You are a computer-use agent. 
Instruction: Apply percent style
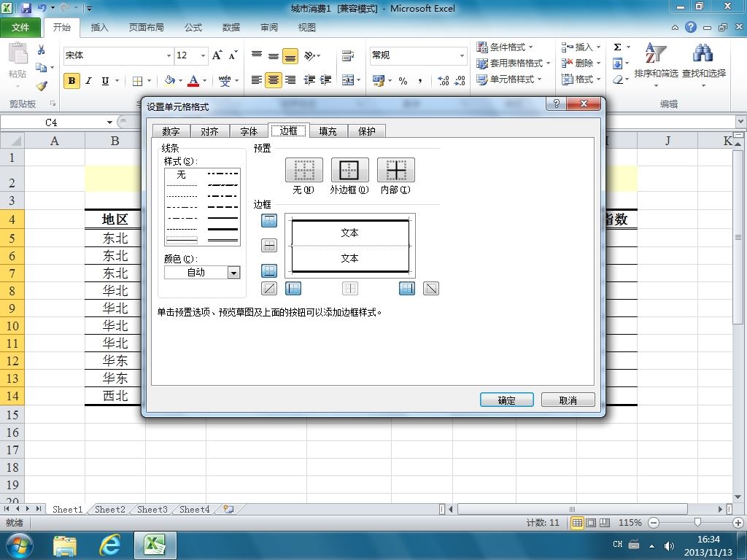click(x=403, y=81)
